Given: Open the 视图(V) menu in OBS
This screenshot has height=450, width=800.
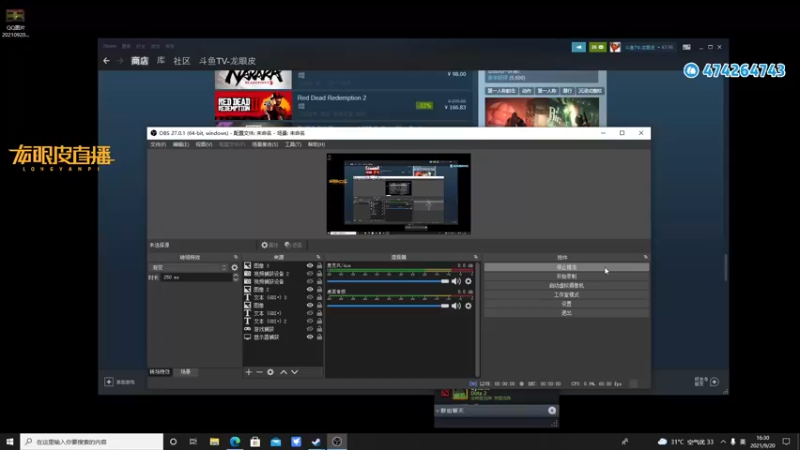Looking at the screenshot, I should pos(204,144).
